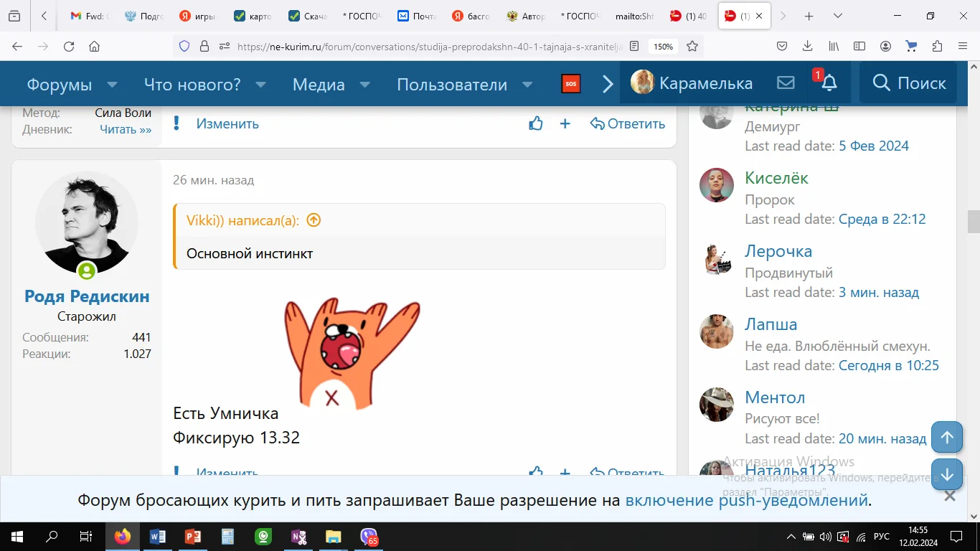
Task: Open Microsoft Word from the taskbar
Action: [158, 536]
